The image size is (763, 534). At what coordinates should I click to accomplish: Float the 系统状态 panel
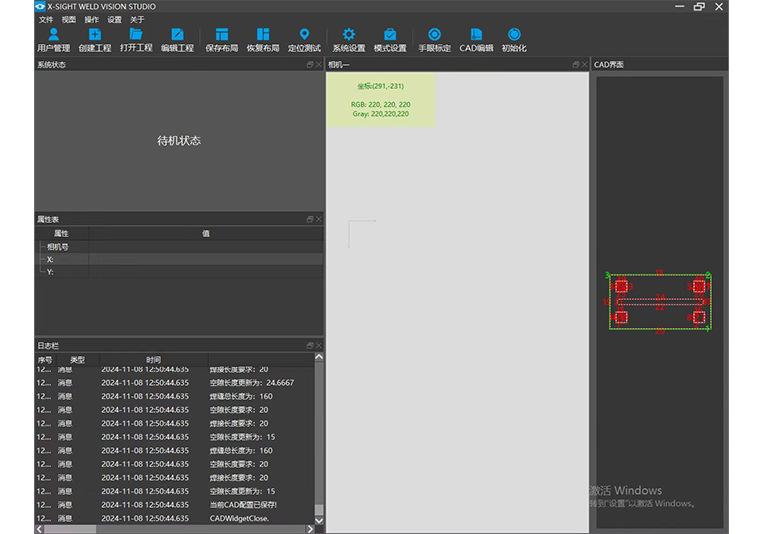310,65
